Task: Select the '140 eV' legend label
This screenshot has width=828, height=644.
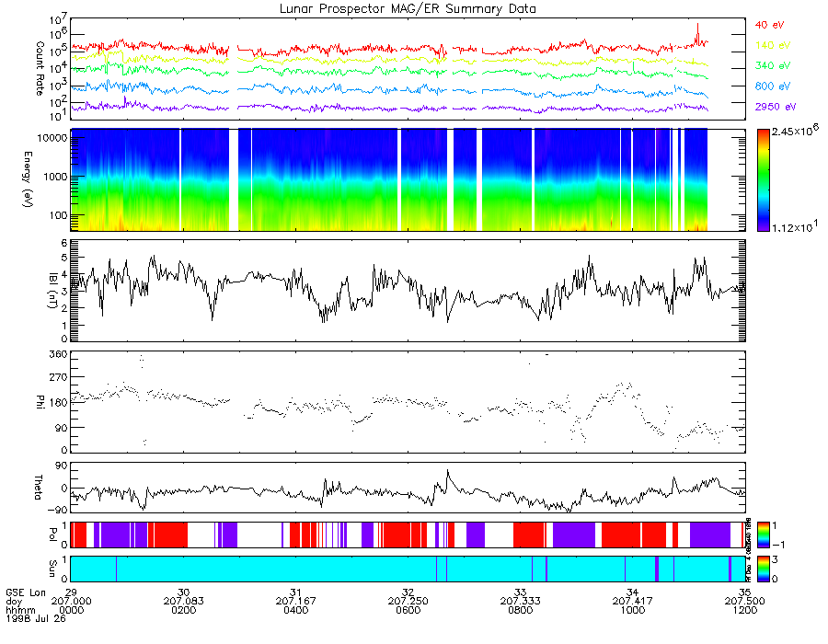Action: pos(773,45)
